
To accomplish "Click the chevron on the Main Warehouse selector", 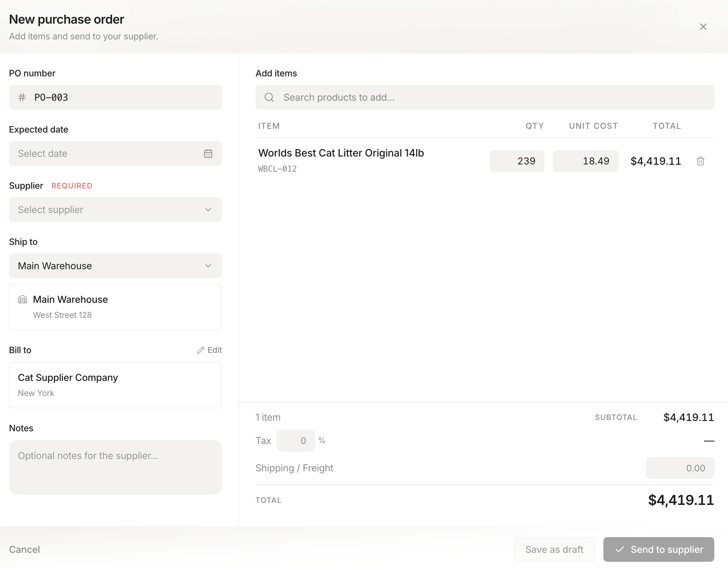I will click(x=208, y=266).
